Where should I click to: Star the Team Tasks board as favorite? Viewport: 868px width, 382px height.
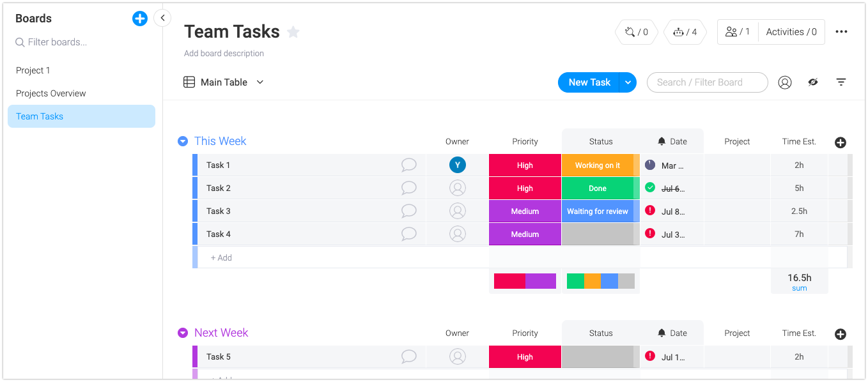pyautogui.click(x=293, y=32)
